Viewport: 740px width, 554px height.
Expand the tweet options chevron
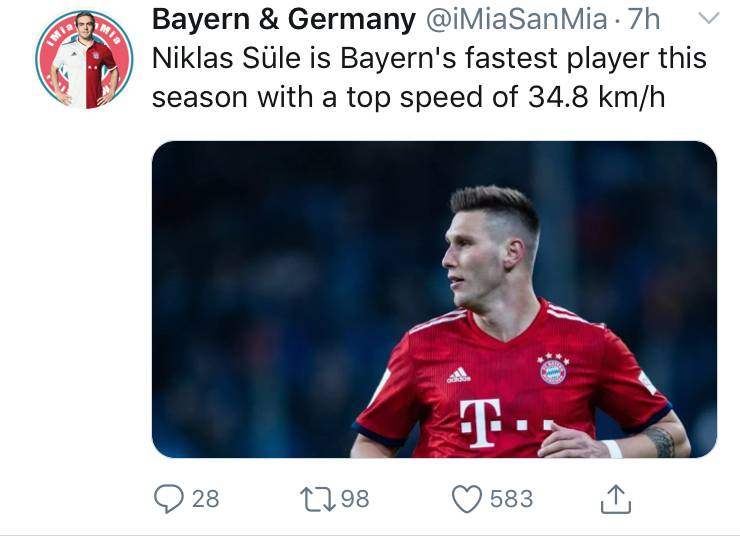pyautogui.click(x=708, y=18)
